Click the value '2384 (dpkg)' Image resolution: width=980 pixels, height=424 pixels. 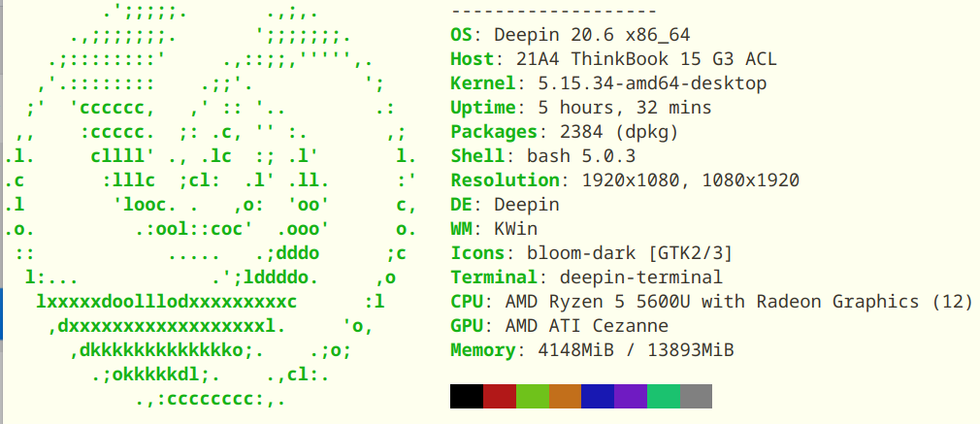point(619,132)
